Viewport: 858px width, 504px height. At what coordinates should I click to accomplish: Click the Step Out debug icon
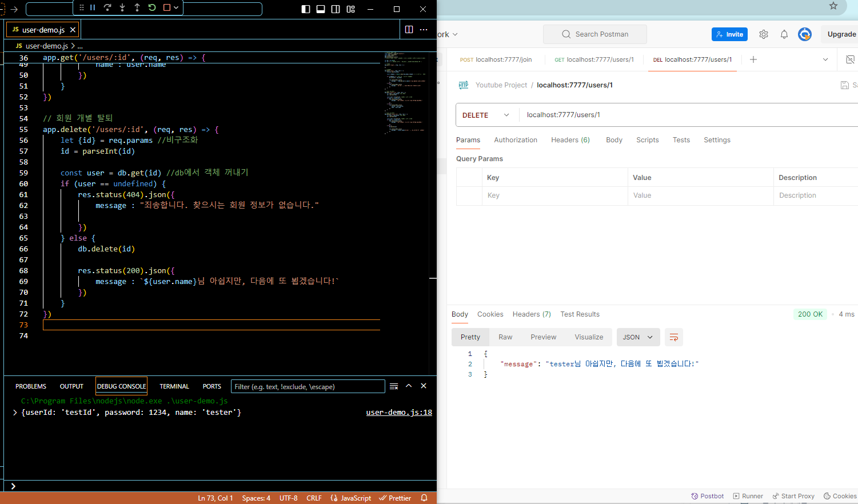[137, 7]
